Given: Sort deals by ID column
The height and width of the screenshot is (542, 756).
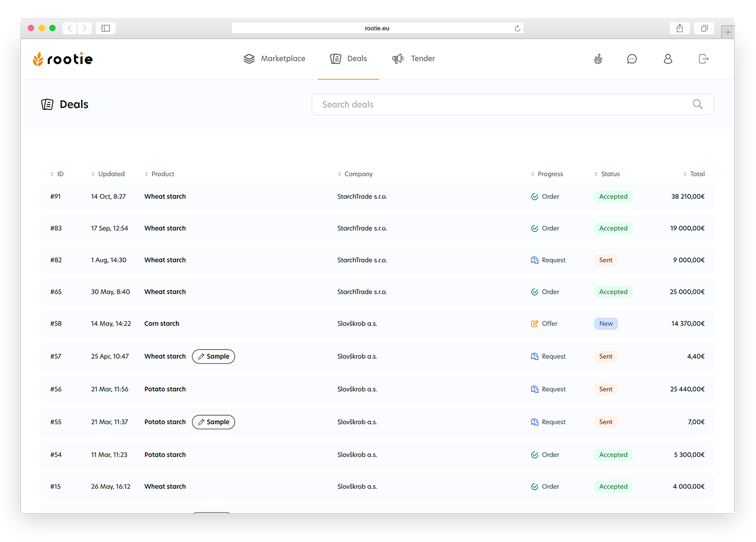Looking at the screenshot, I should [57, 174].
